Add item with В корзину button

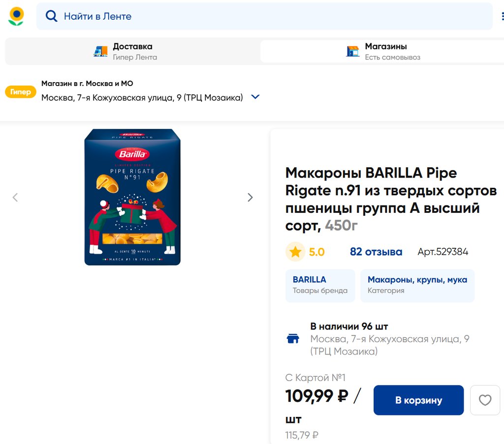point(418,400)
